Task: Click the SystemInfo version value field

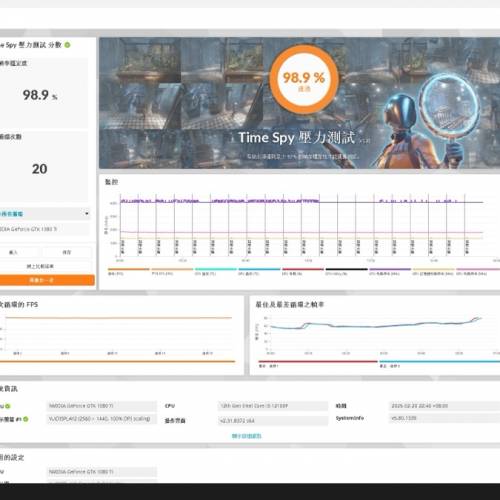Action: 444,419
